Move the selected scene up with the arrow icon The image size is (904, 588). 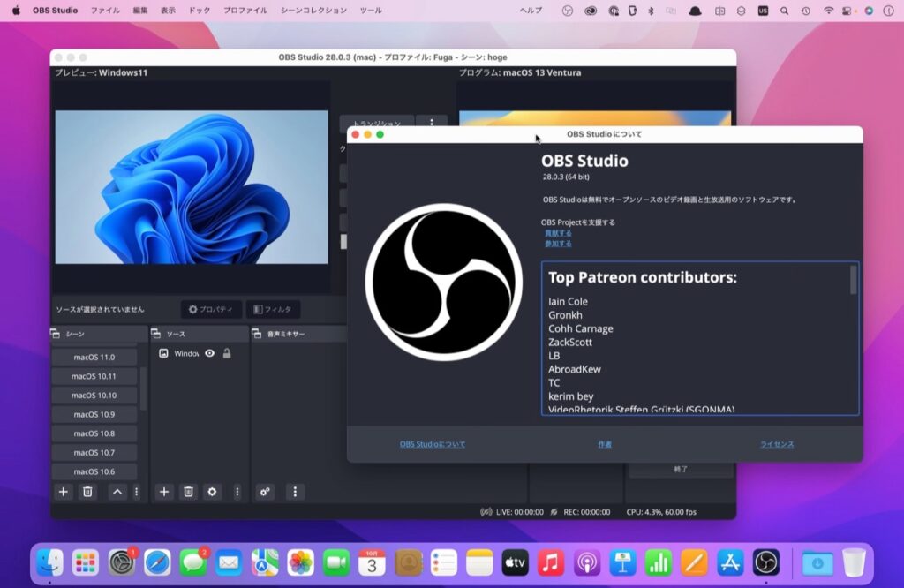click(x=117, y=493)
